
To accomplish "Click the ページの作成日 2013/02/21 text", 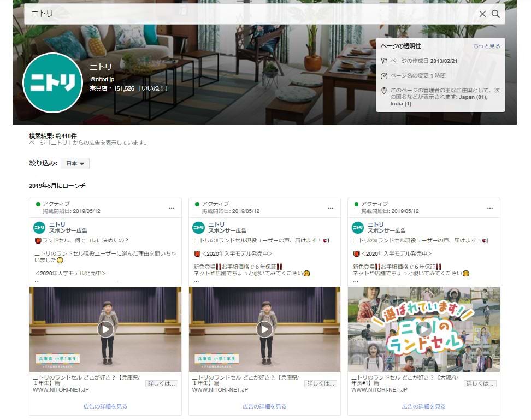I will coord(423,61).
